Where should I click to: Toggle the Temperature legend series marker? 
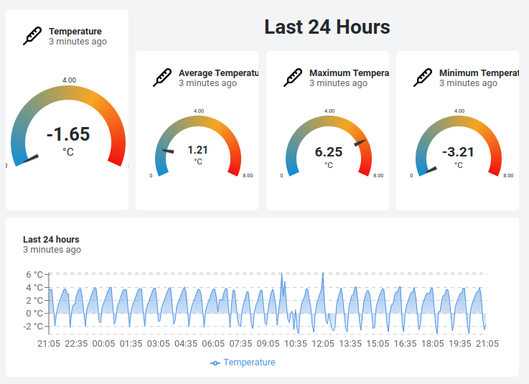tap(215, 363)
